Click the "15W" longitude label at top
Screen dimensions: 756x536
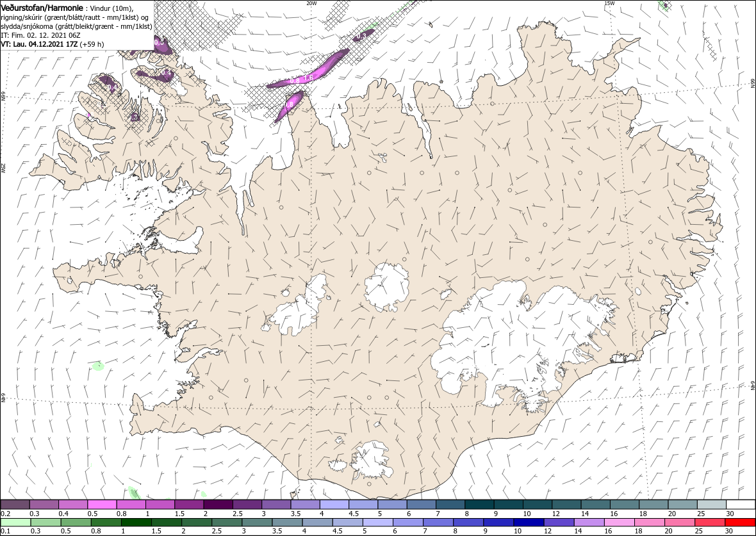(x=609, y=3)
